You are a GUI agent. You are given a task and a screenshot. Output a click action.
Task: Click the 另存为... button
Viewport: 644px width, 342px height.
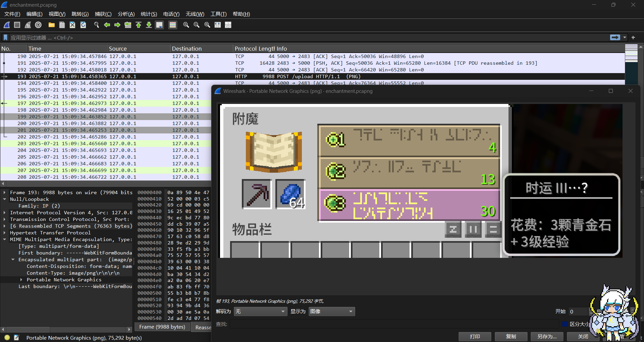click(547, 336)
